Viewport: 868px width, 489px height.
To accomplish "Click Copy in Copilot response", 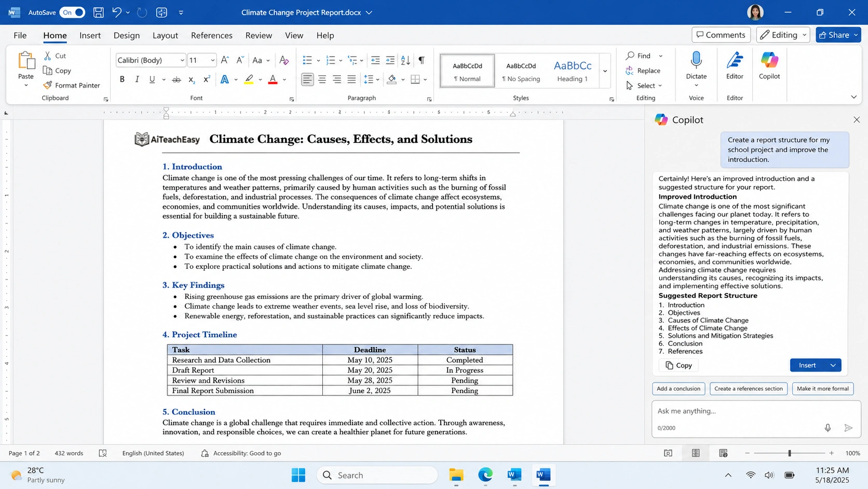I will pos(679,365).
